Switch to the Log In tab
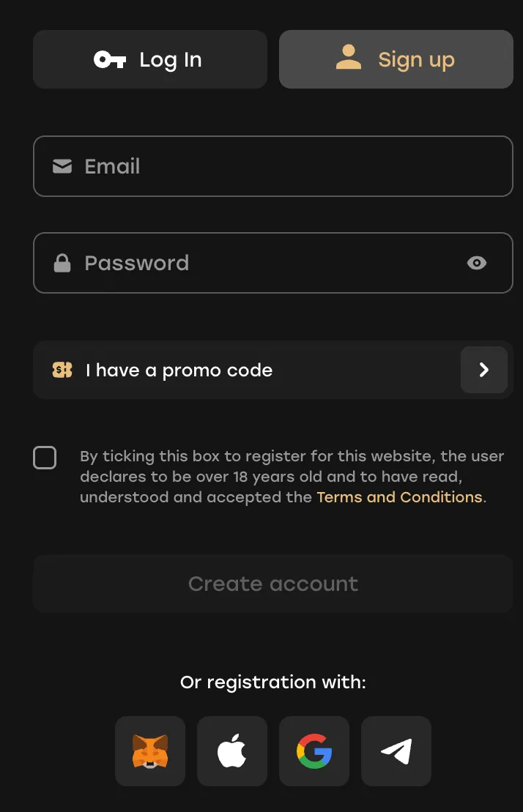523x812 pixels. click(x=149, y=60)
